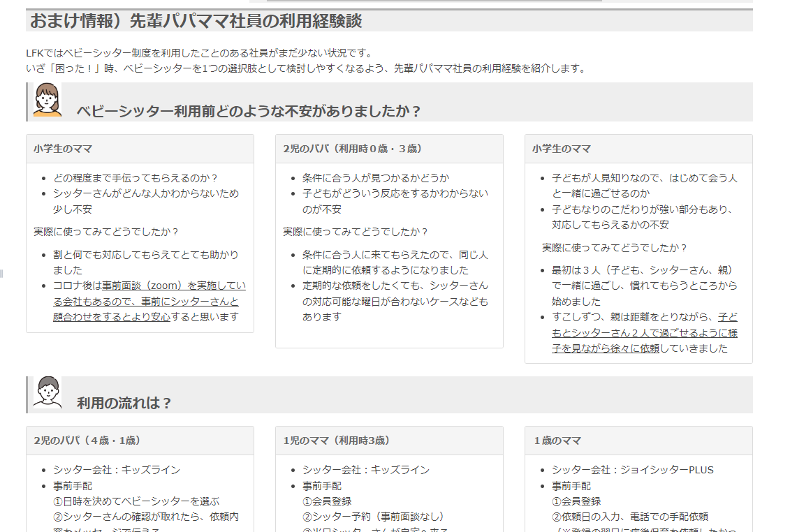Viewport: 790px width, 532px height.
Task: Click the step ②依頼日の入力、電話での手配依頼
Action: [x=630, y=517]
